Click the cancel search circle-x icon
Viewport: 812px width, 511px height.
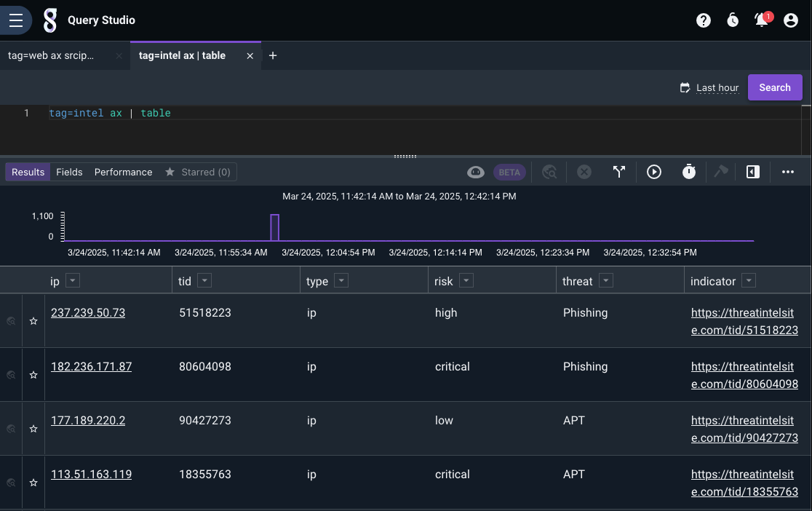coord(584,172)
